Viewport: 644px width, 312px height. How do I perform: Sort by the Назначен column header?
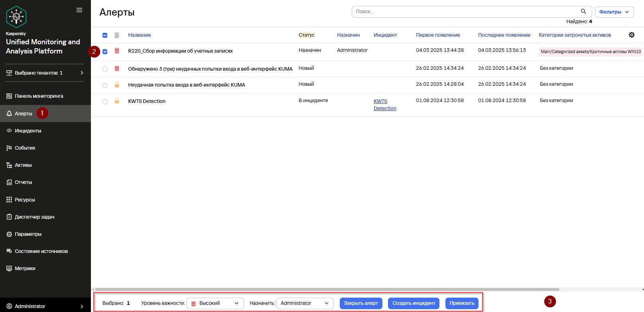click(349, 35)
